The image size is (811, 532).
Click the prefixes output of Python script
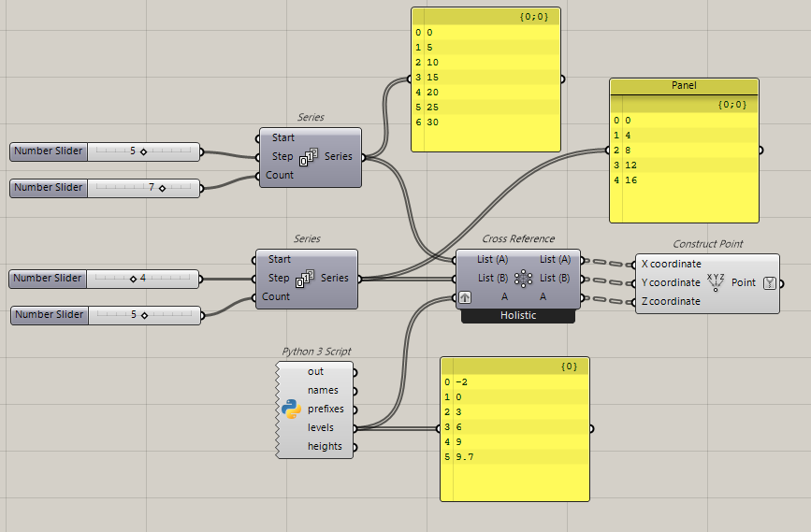326,409
